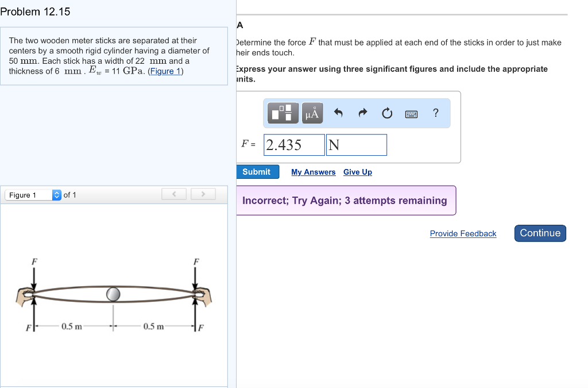Reset the answer box with circular arrow
Viewport: 588px width, 388px height.
click(387, 113)
